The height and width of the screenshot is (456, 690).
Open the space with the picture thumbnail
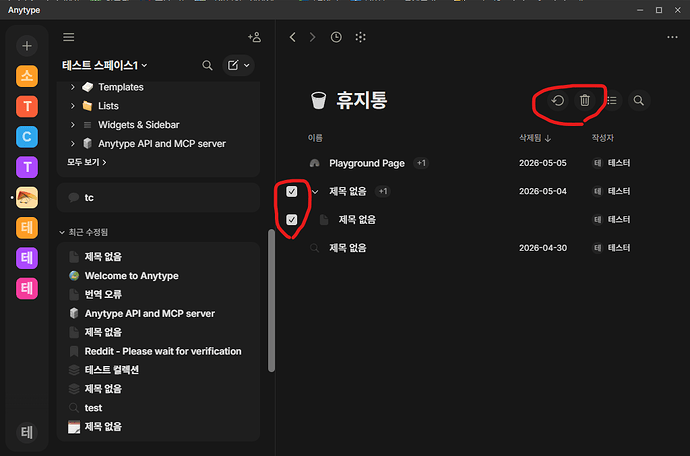[27, 198]
